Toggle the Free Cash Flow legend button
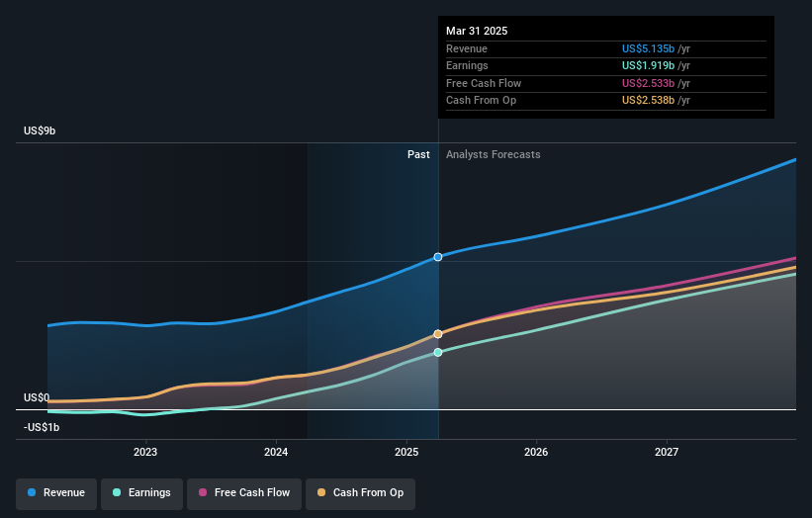812x518 pixels. (x=244, y=493)
